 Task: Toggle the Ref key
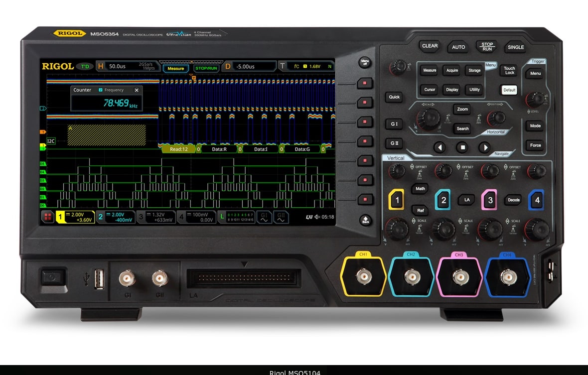[420, 210]
